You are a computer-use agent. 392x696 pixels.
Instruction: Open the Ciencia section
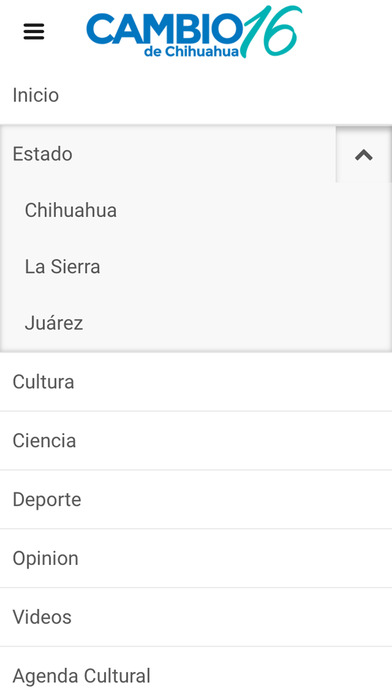pos(196,441)
